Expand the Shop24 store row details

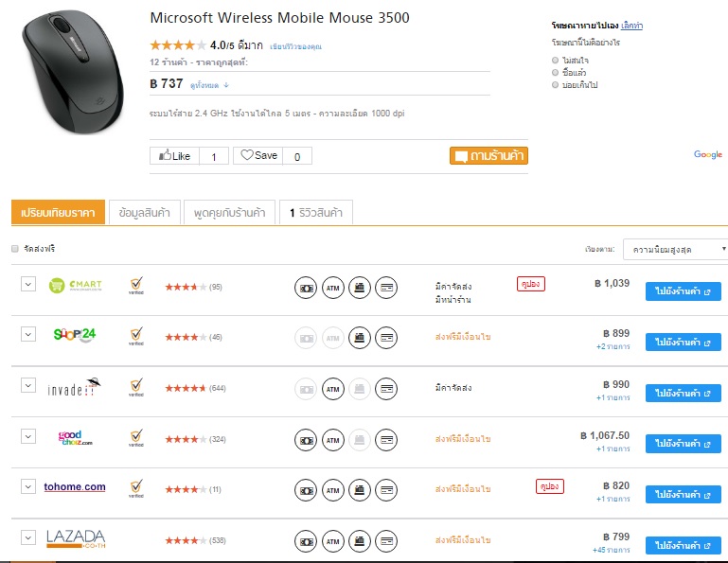pos(28,334)
